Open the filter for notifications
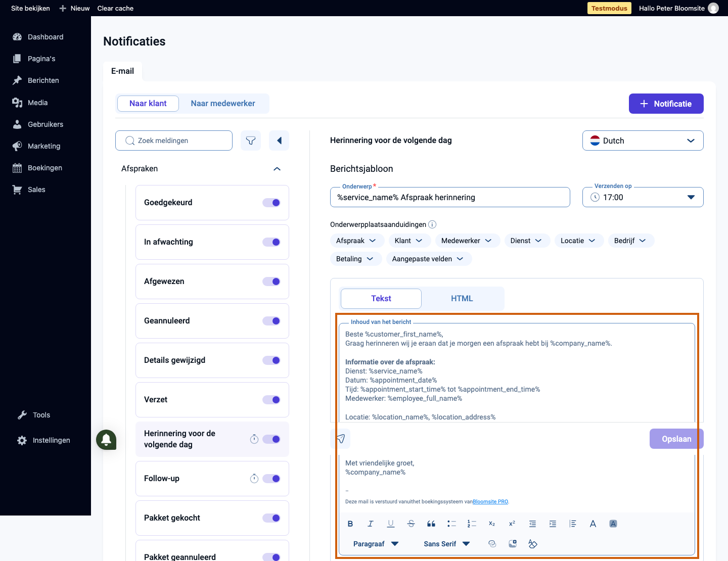 (251, 141)
